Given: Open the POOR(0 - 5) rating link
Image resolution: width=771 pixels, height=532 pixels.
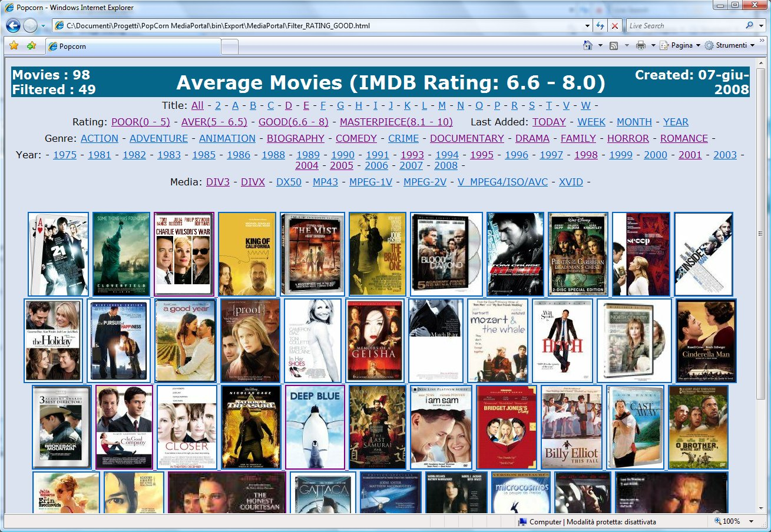Looking at the screenshot, I should tap(141, 122).
